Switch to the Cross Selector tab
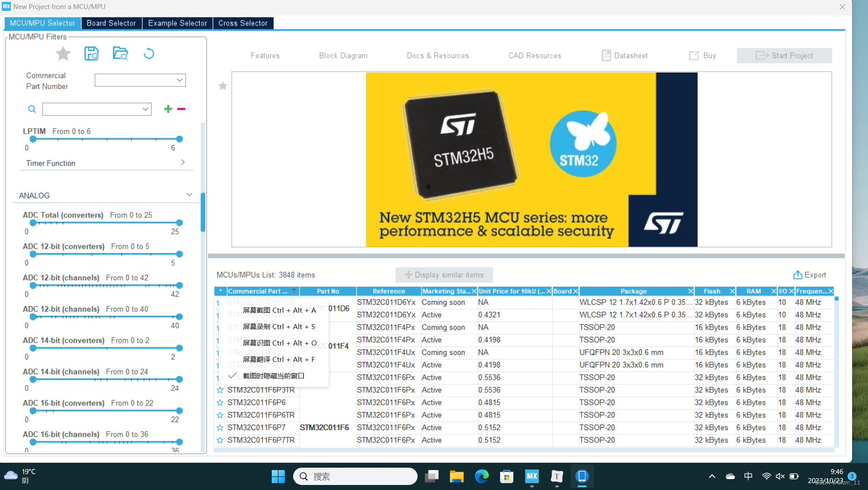 pyautogui.click(x=243, y=23)
